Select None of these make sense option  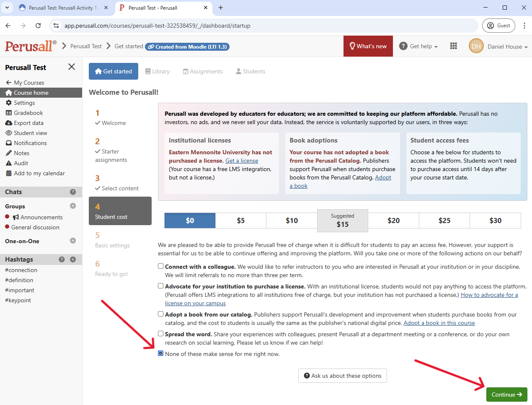pos(160,353)
